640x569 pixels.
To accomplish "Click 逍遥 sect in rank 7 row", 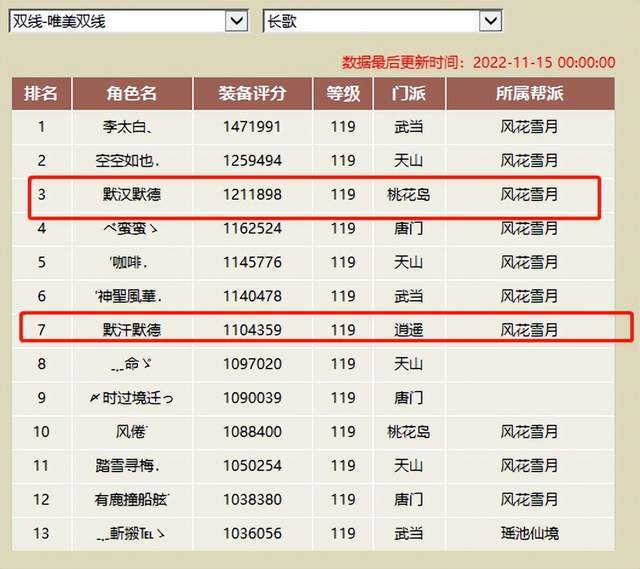I will click(408, 329).
